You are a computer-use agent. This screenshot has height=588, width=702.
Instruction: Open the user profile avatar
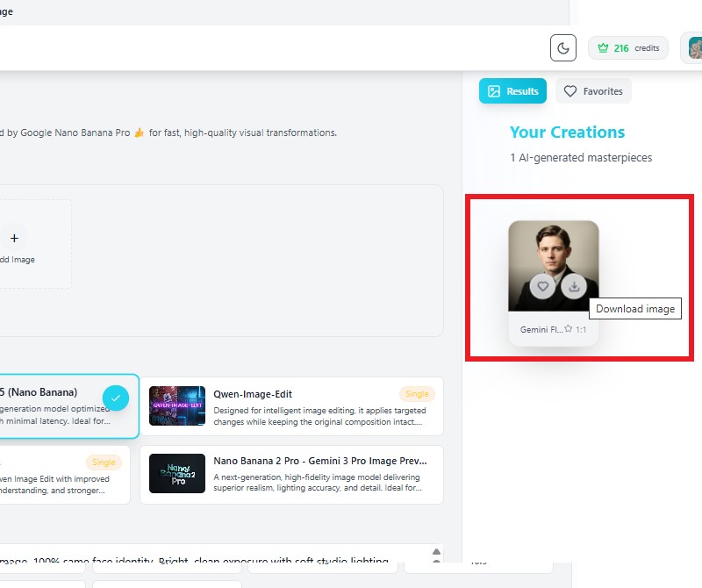[694, 48]
